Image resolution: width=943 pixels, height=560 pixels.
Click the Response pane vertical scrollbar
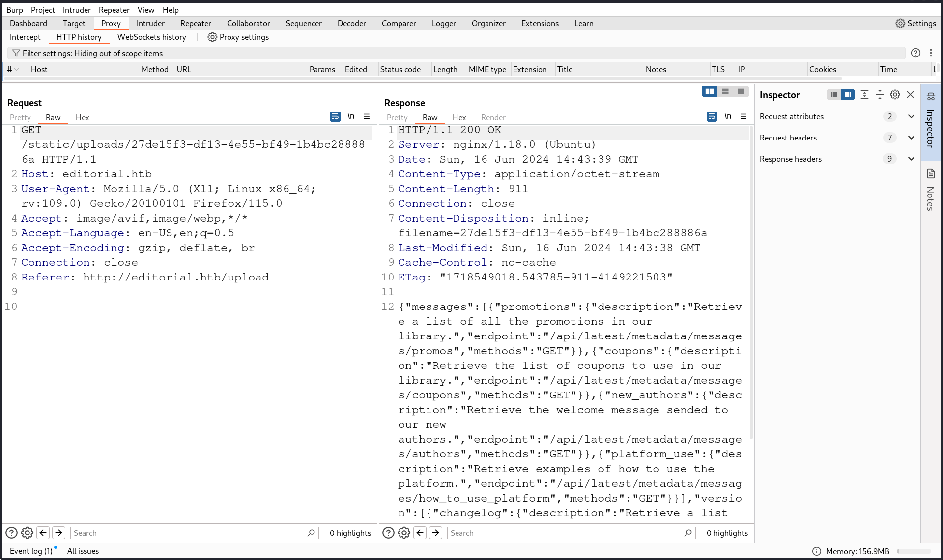click(x=750, y=282)
